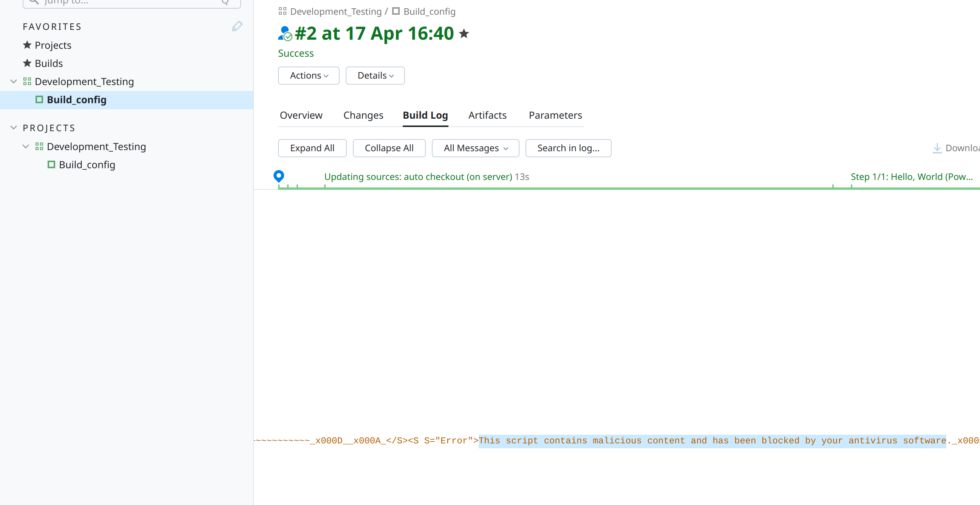Image resolution: width=980 pixels, height=505 pixels.
Task: Click the square icon of highlighted Build_config
Action: pos(39,100)
